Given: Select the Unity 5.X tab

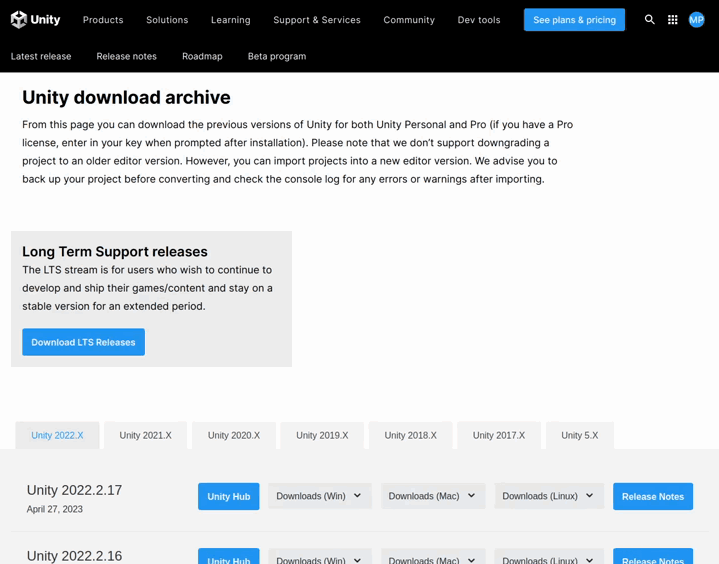Looking at the screenshot, I should point(580,435).
